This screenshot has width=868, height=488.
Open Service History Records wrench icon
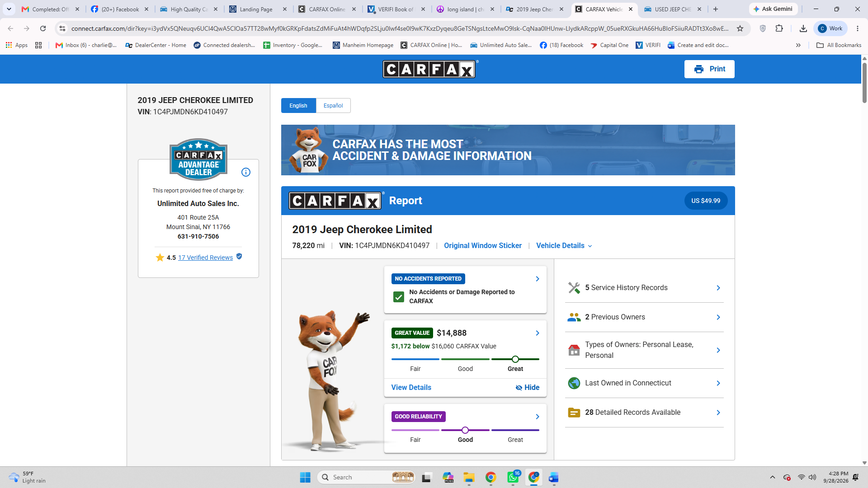coord(574,288)
